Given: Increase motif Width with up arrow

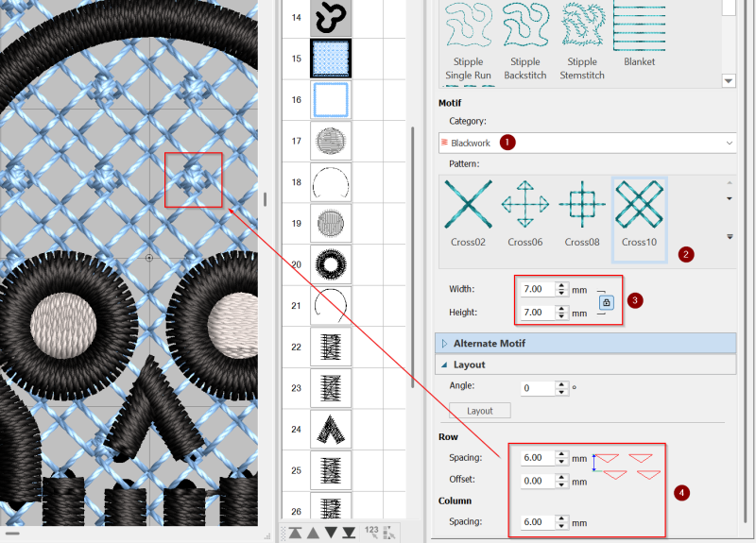Looking at the screenshot, I should [561, 286].
